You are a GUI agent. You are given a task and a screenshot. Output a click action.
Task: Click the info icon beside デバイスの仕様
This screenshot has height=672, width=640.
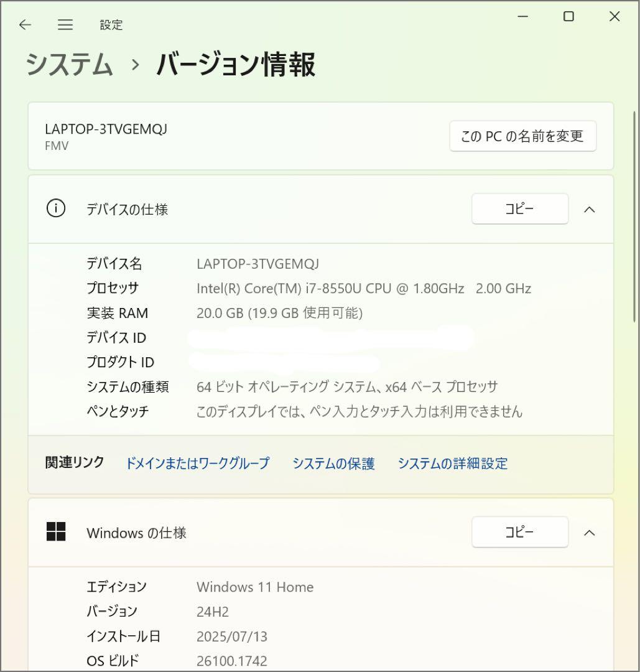coord(56,209)
